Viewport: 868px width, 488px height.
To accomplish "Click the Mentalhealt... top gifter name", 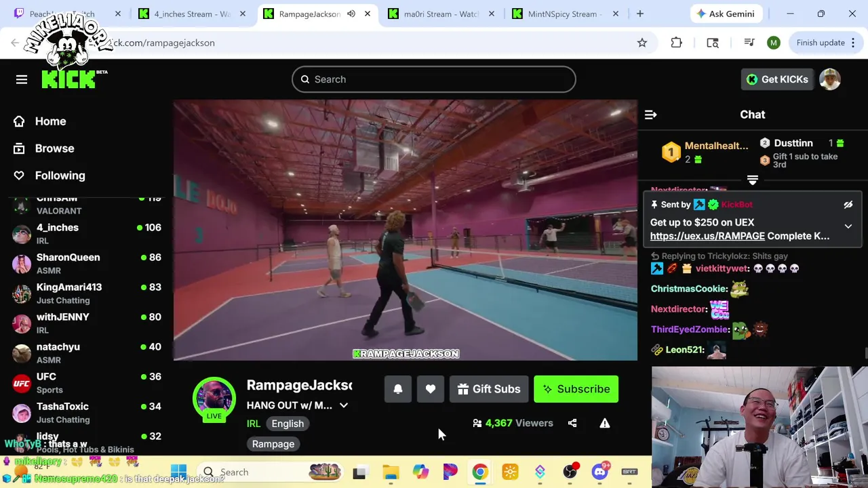I will [x=716, y=146].
